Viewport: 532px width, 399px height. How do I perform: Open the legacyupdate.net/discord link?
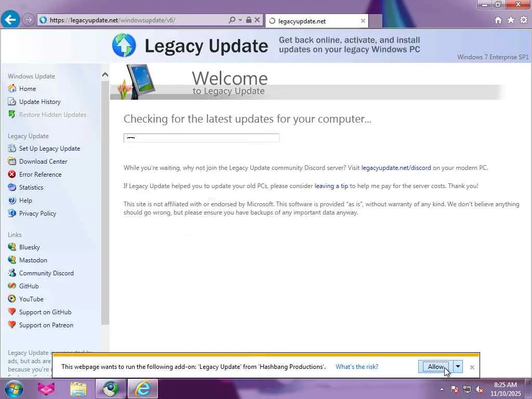pos(396,168)
